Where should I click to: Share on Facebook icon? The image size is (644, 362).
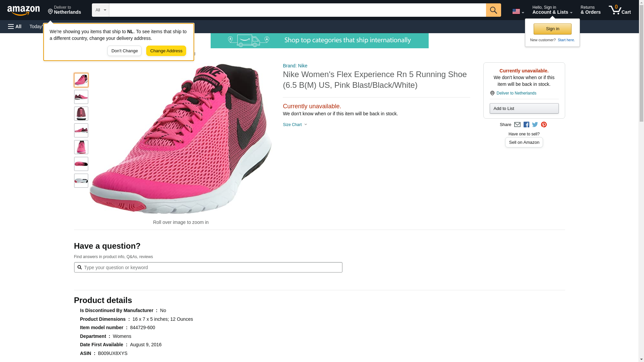[x=526, y=125]
